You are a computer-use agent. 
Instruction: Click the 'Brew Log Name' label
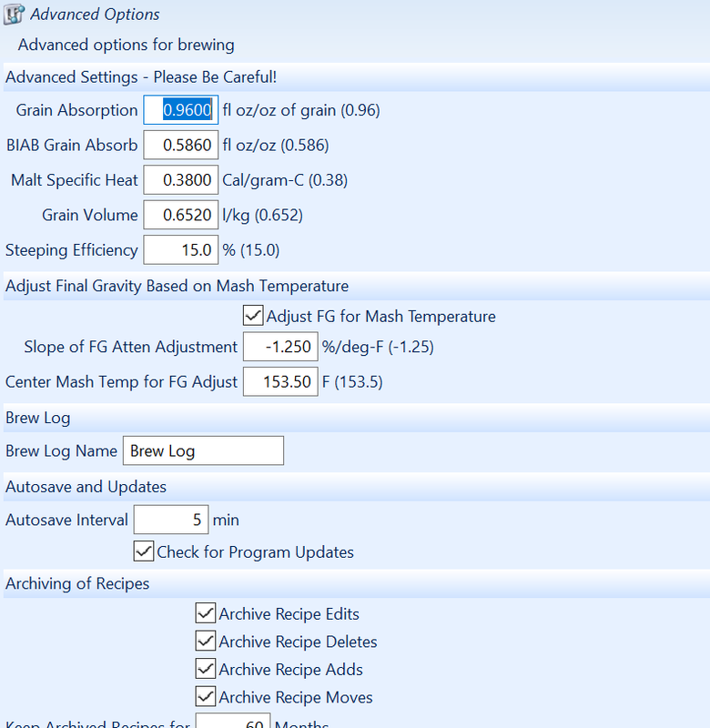point(61,450)
